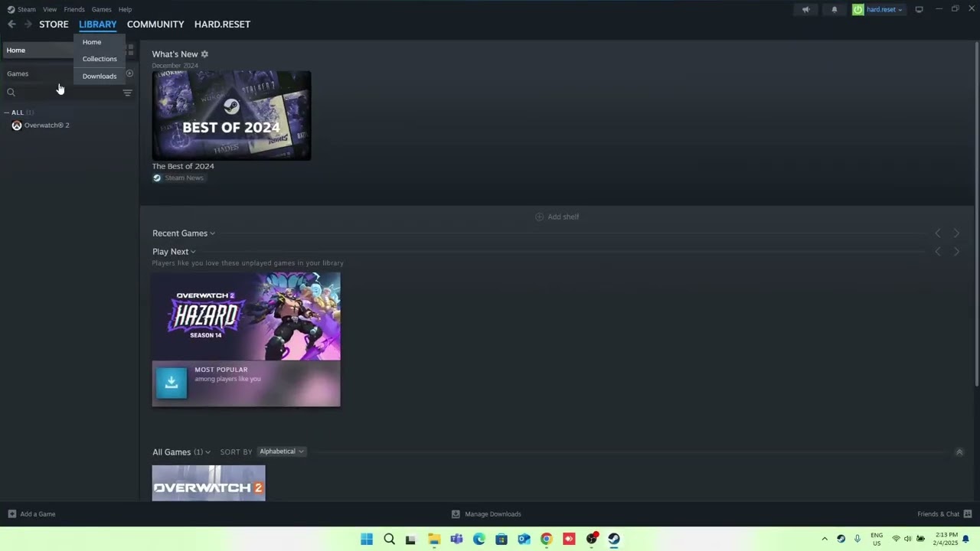Click the forward navigation arrow
The image size is (980, 551).
[x=28, y=24]
